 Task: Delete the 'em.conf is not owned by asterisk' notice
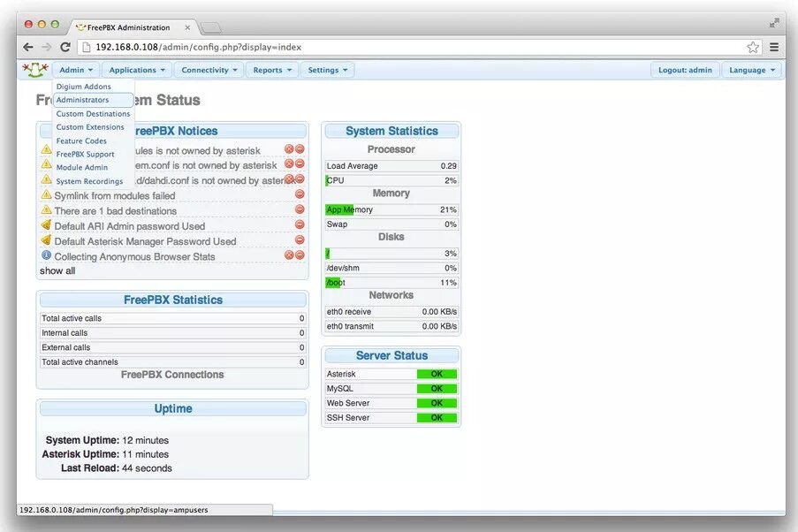(x=289, y=163)
